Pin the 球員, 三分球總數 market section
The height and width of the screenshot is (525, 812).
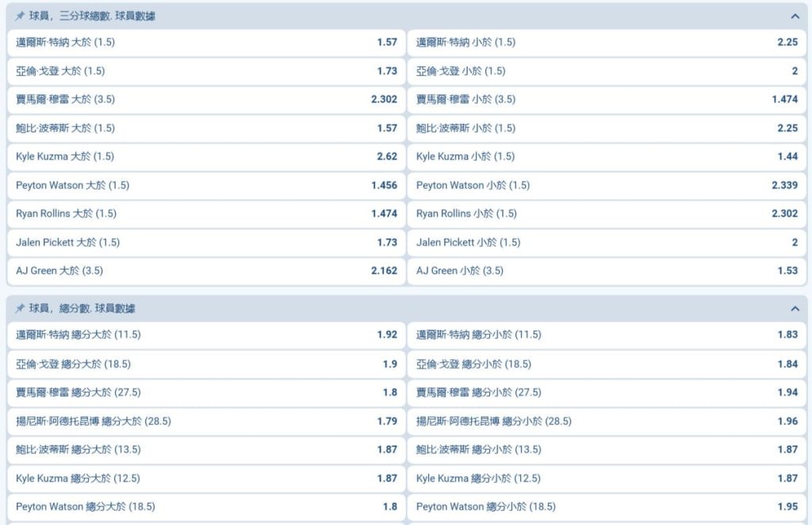(x=21, y=16)
